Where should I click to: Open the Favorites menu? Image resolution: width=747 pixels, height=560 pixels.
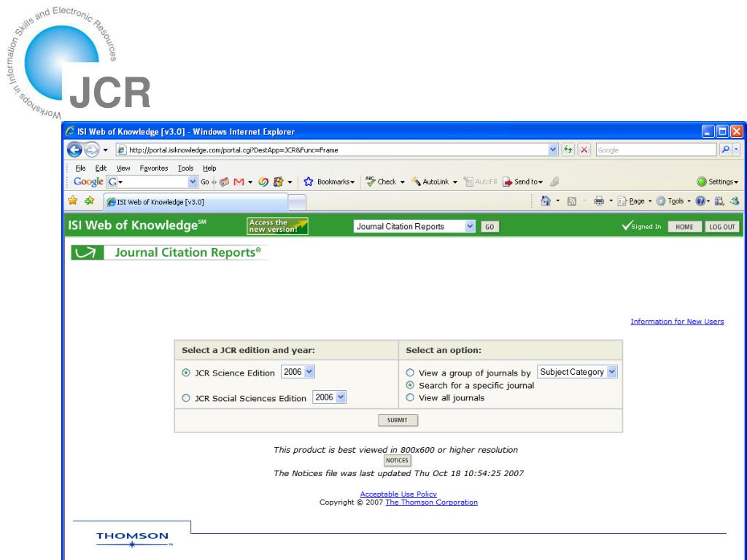click(153, 168)
